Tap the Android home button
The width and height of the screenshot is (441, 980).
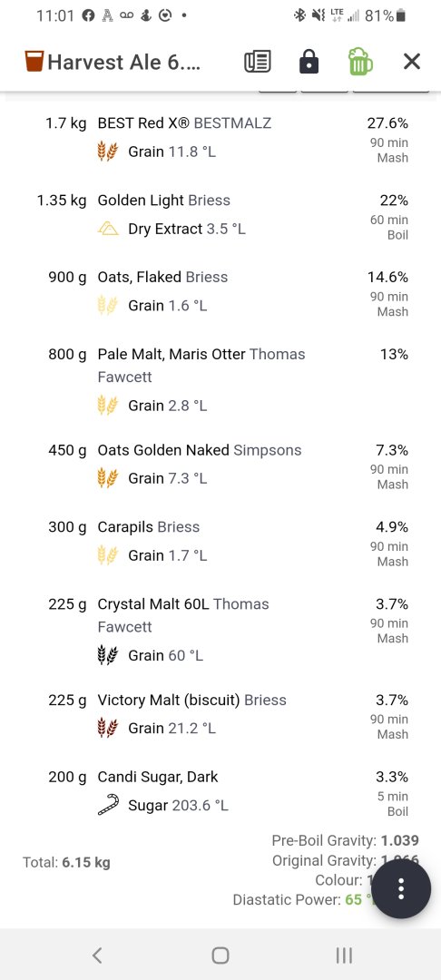(220, 955)
